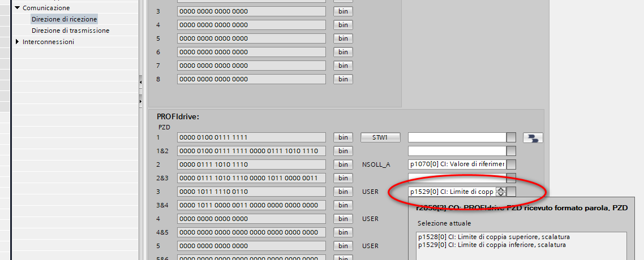Toggle bin format for PZD 3&4
This screenshot has width=644, height=260.
tap(343, 205)
